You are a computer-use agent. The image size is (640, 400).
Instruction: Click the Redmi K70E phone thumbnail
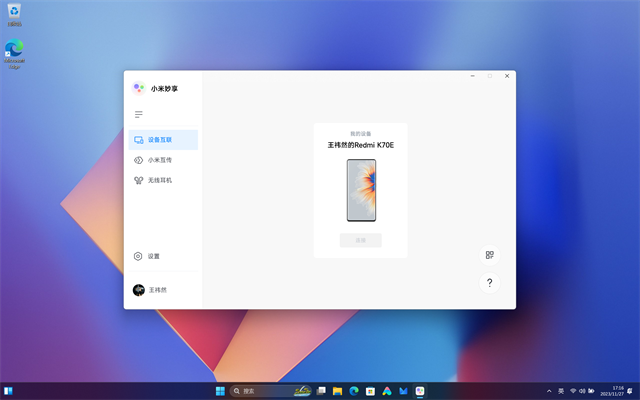(x=361, y=190)
